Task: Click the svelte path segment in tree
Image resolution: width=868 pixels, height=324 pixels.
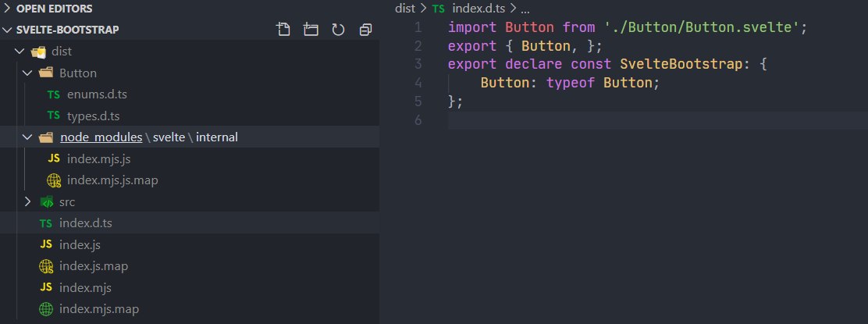Action: click(x=169, y=137)
